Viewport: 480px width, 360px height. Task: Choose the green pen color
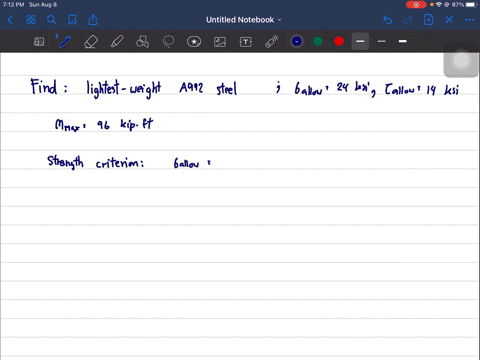point(318,41)
